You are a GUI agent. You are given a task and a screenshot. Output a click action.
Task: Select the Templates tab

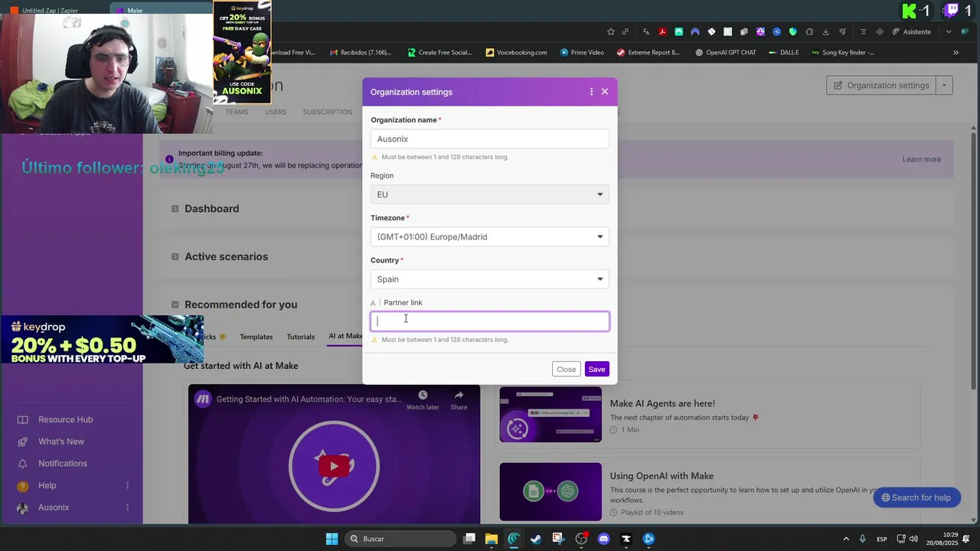[256, 337]
